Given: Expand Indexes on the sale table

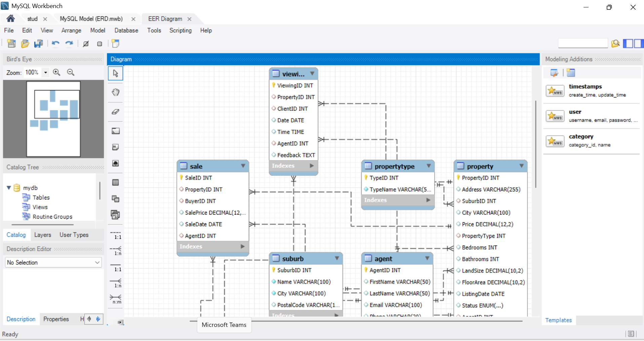Looking at the screenshot, I should 242,247.
